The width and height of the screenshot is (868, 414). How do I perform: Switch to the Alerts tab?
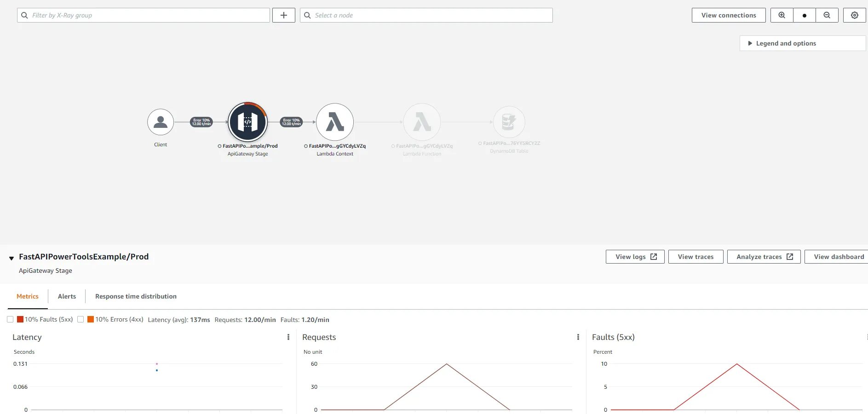(x=67, y=296)
